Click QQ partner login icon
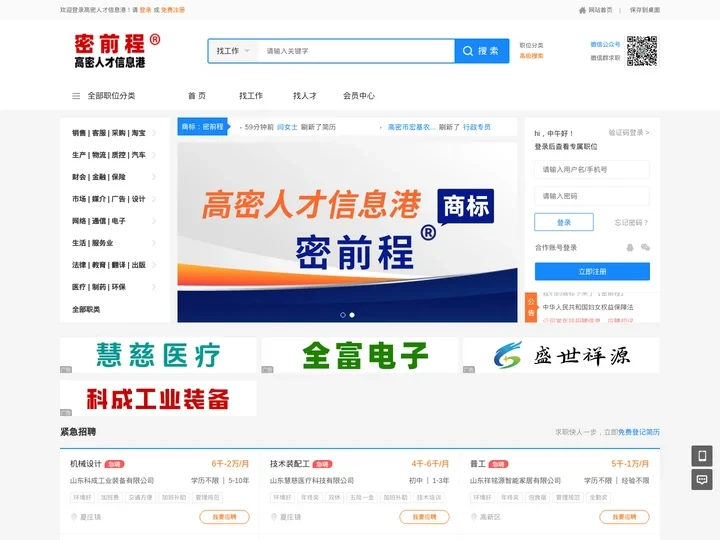This screenshot has width=720, height=540. pyautogui.click(x=630, y=248)
